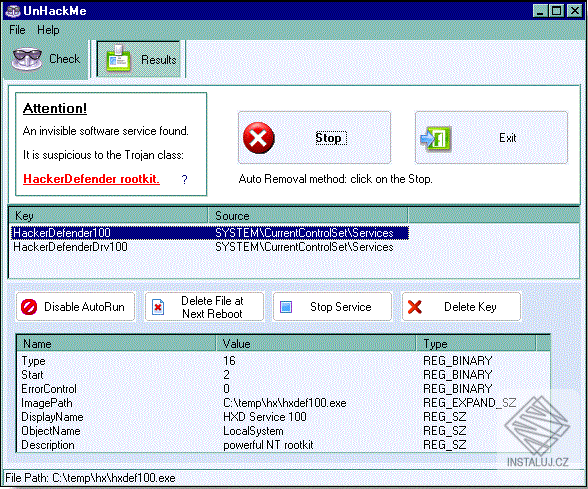Click the Stop button label

[328, 138]
